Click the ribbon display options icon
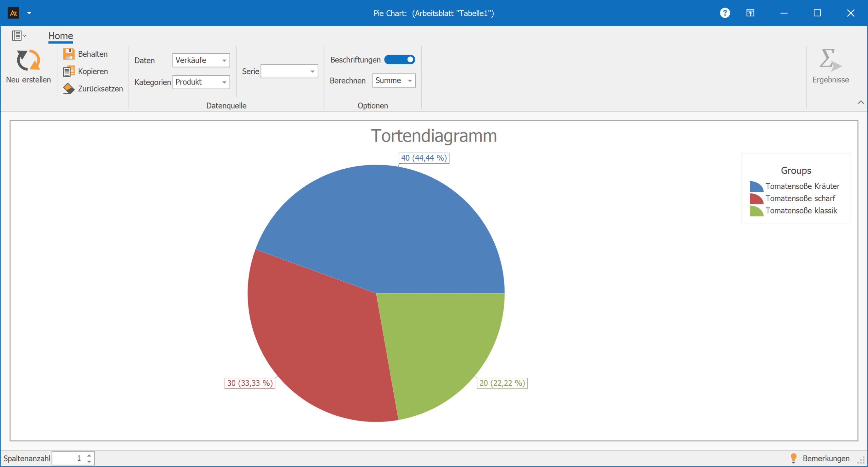Image resolution: width=868 pixels, height=467 pixels. click(x=750, y=13)
